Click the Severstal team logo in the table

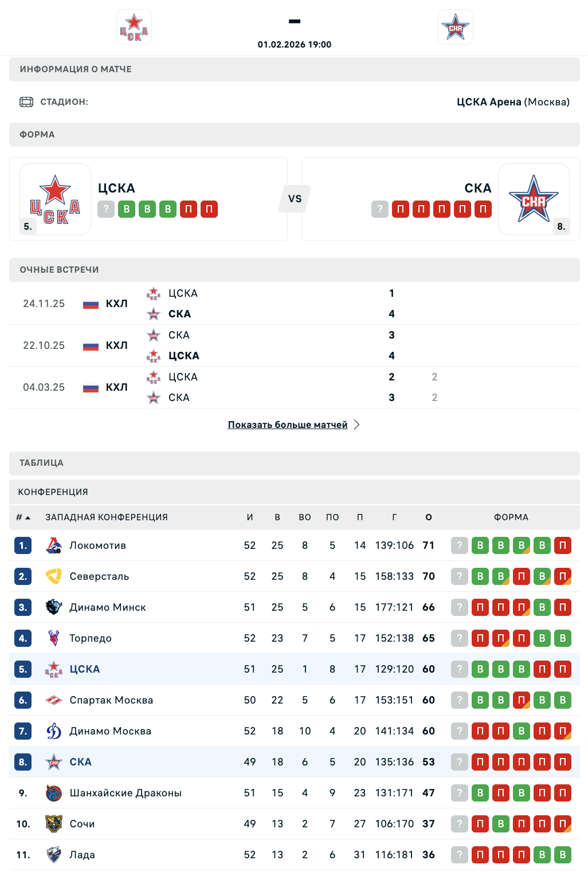tap(54, 576)
